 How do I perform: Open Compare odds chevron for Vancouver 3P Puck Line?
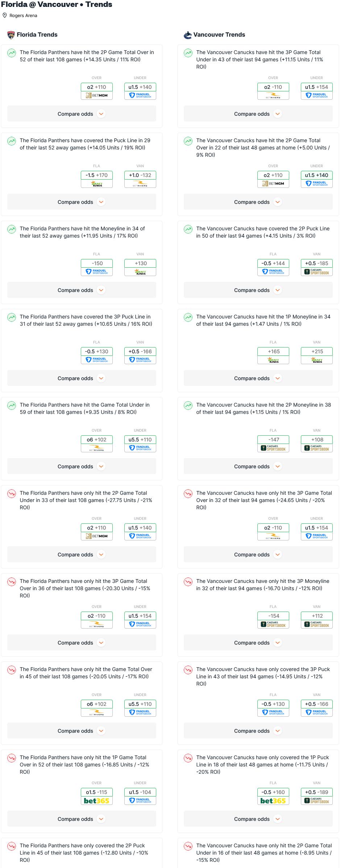click(x=278, y=731)
